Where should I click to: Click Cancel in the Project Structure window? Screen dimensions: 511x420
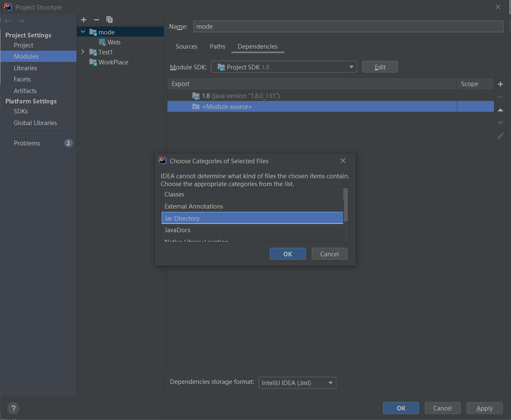tap(442, 408)
